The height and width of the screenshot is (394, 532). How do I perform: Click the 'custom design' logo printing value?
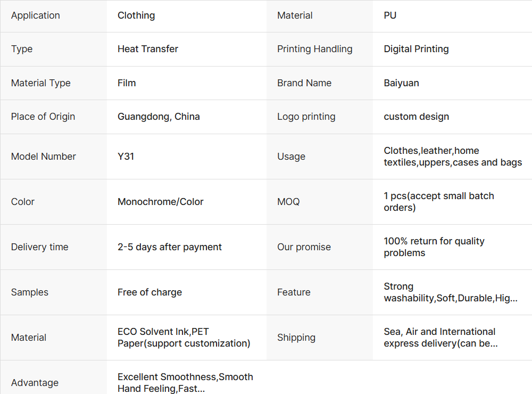click(x=416, y=117)
